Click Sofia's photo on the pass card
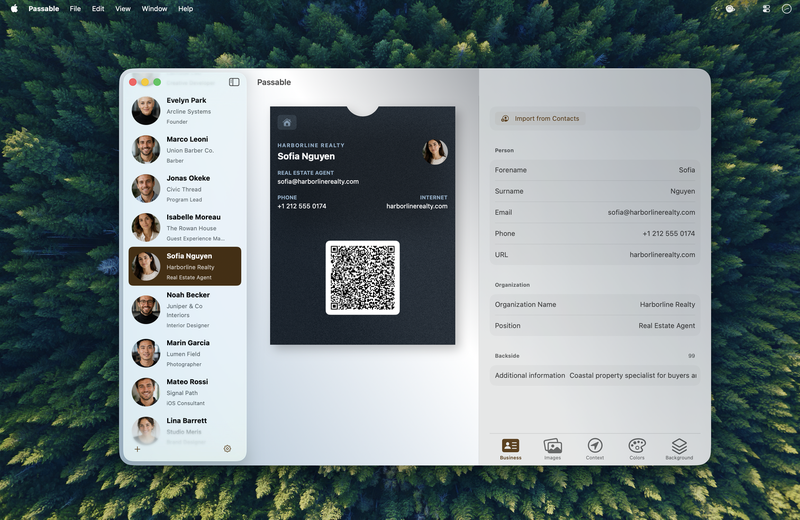 click(x=435, y=152)
